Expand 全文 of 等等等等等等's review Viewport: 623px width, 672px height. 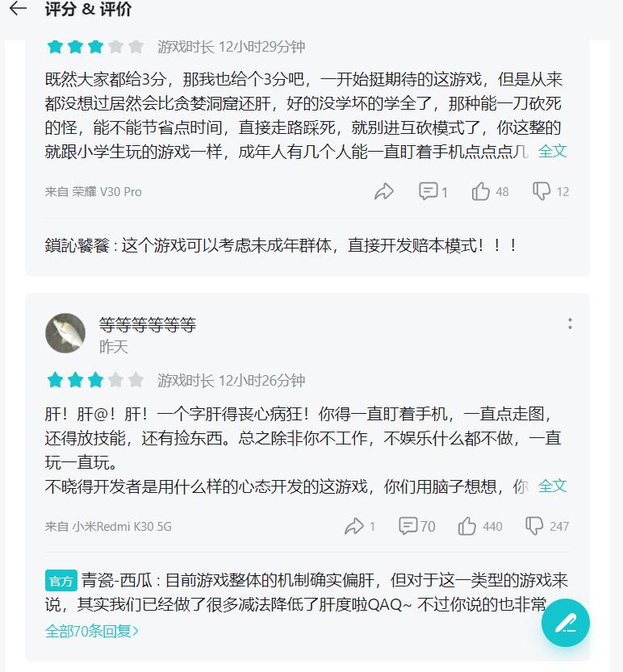552,486
